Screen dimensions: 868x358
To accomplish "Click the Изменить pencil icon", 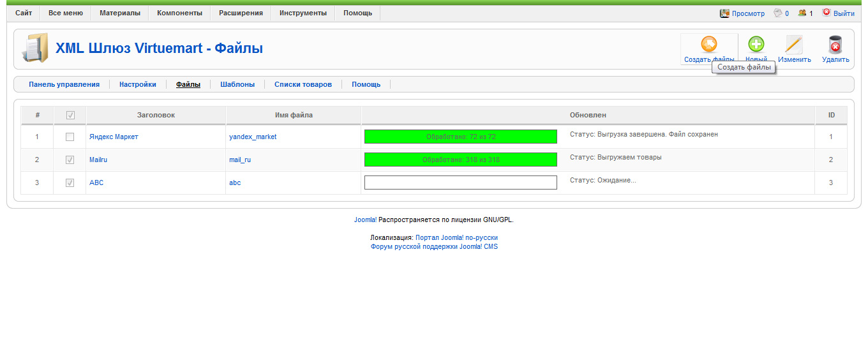I will [794, 44].
